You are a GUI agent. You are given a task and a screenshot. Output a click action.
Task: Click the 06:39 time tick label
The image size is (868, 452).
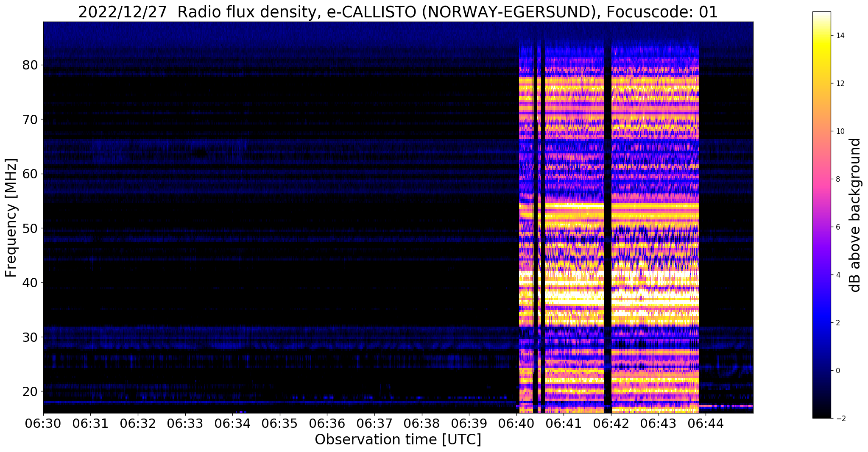pyautogui.click(x=469, y=423)
